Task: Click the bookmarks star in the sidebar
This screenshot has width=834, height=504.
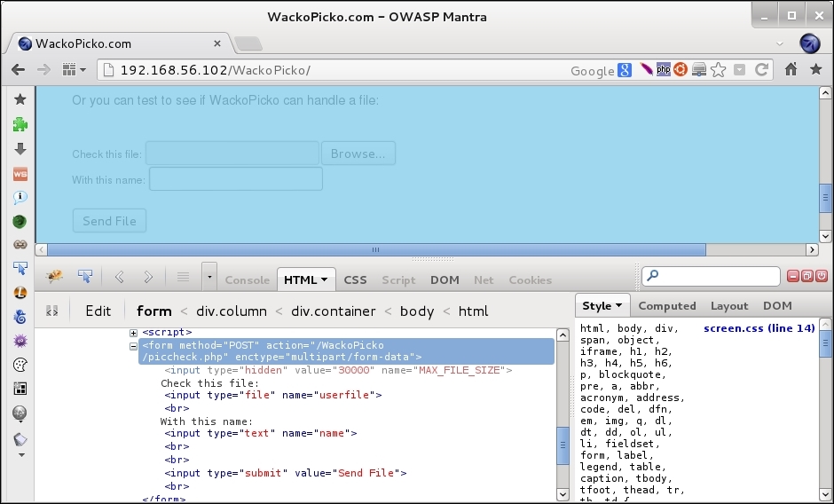Action: point(20,99)
